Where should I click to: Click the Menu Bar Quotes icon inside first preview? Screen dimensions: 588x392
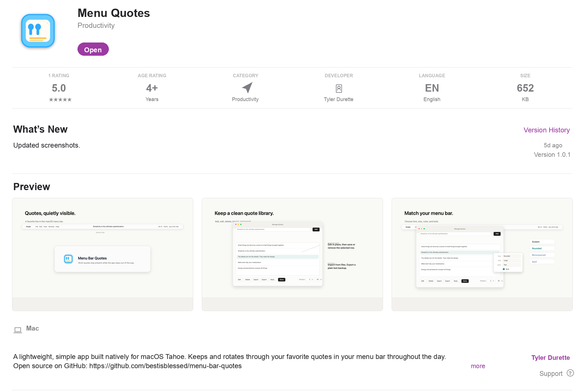point(68,259)
